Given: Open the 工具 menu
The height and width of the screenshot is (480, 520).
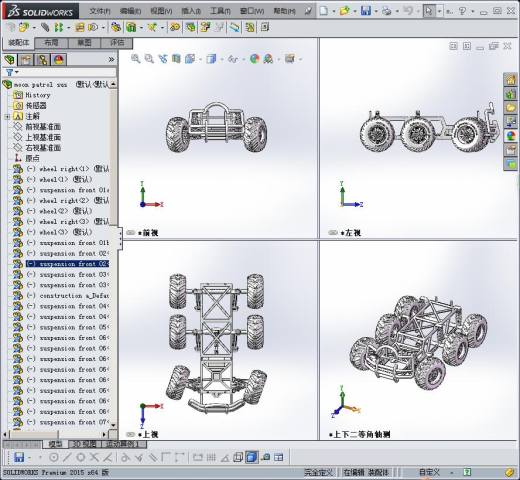Looking at the screenshot, I should 220,11.
